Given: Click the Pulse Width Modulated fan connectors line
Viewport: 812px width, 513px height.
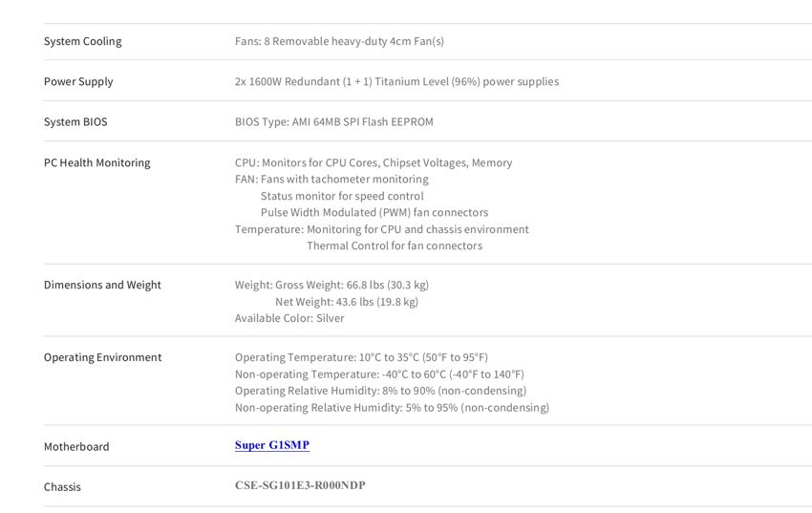Looking at the screenshot, I should pyautogui.click(x=374, y=213).
